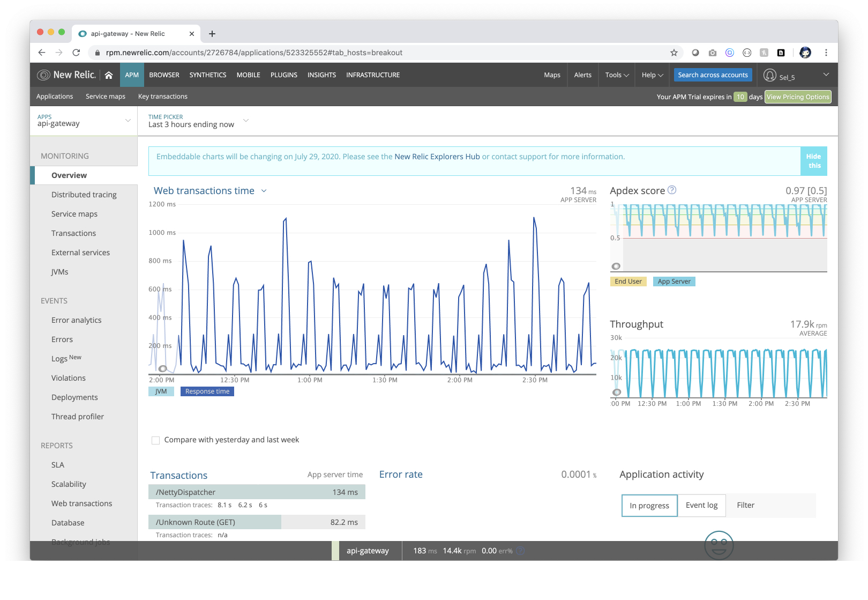Open the SYNTHETICS tab
This screenshot has height=600, width=868.
point(208,75)
